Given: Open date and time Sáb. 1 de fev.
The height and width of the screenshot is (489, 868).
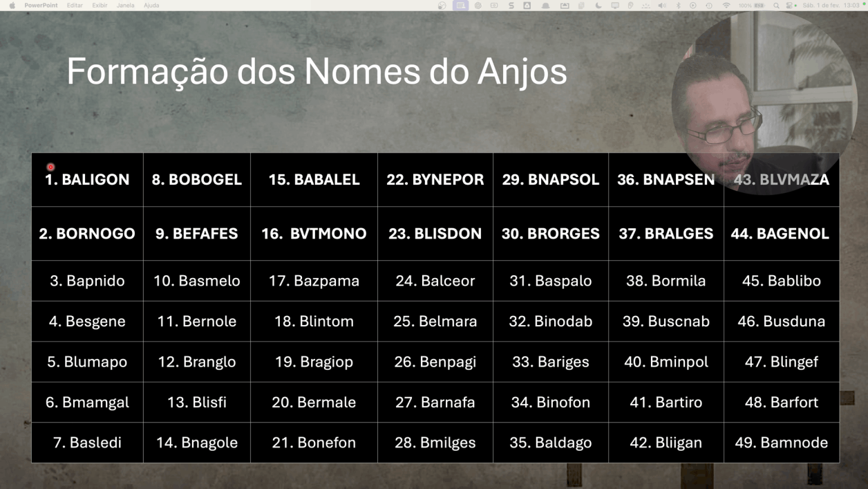Looking at the screenshot, I should pos(820,5).
